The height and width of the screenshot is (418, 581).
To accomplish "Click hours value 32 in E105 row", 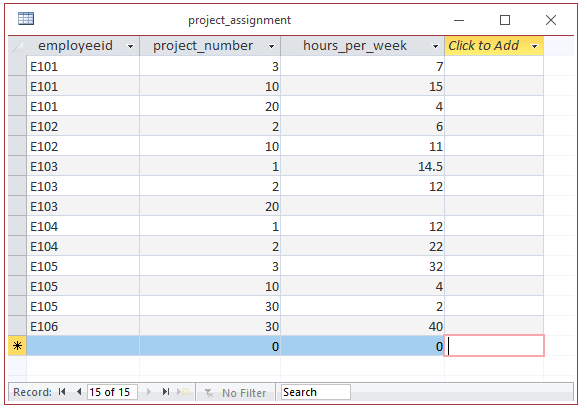I will 362,266.
